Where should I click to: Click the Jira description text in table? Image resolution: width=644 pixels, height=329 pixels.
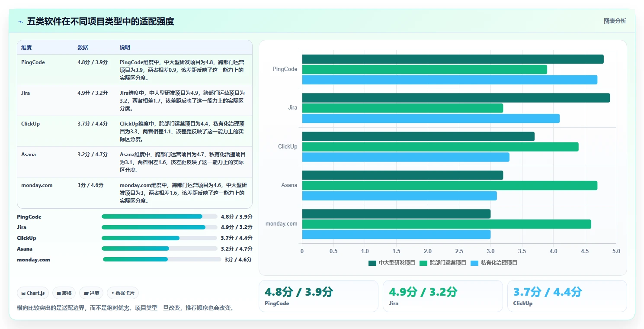click(183, 100)
